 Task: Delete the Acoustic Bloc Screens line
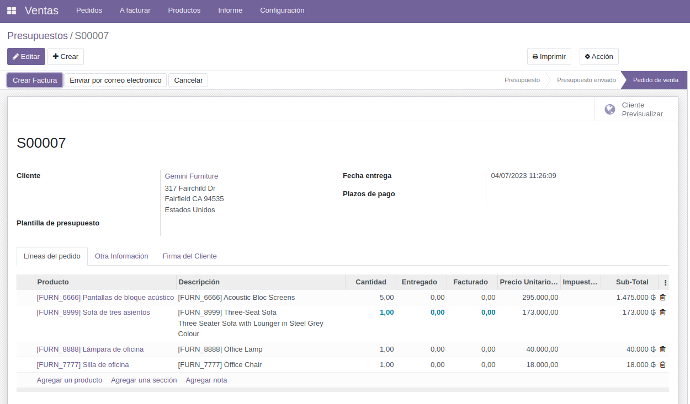tap(662, 297)
